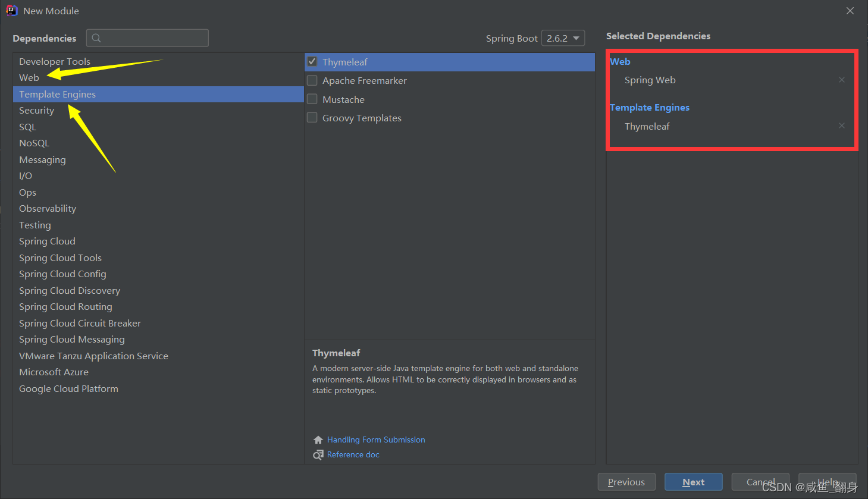Click into the dependencies search field
This screenshot has height=499, width=868.
click(148, 38)
